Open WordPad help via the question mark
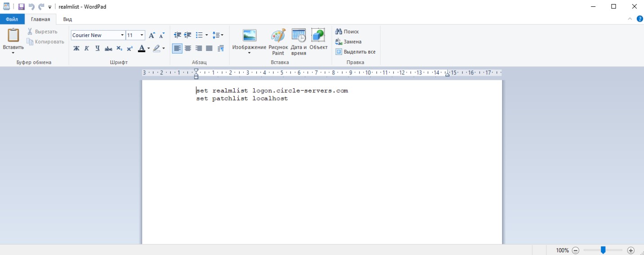The height and width of the screenshot is (255, 644). (x=639, y=19)
